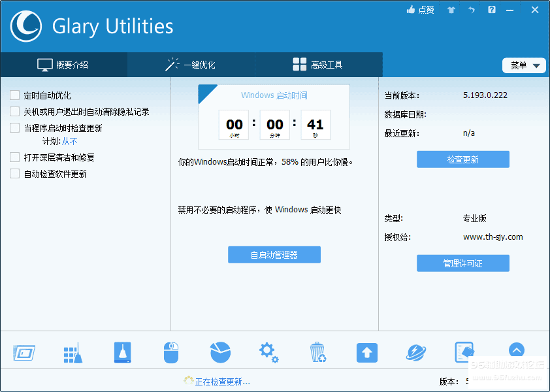Viewport: 550px width, 392px height.
Task: Open the 计划 schedule link set to 从不
Action: [69, 141]
